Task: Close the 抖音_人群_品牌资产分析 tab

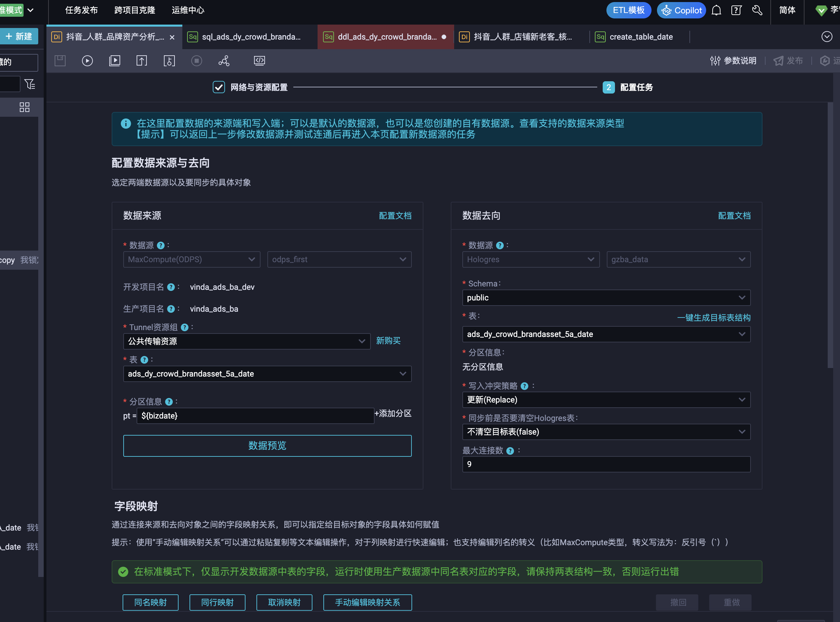Action: point(172,37)
